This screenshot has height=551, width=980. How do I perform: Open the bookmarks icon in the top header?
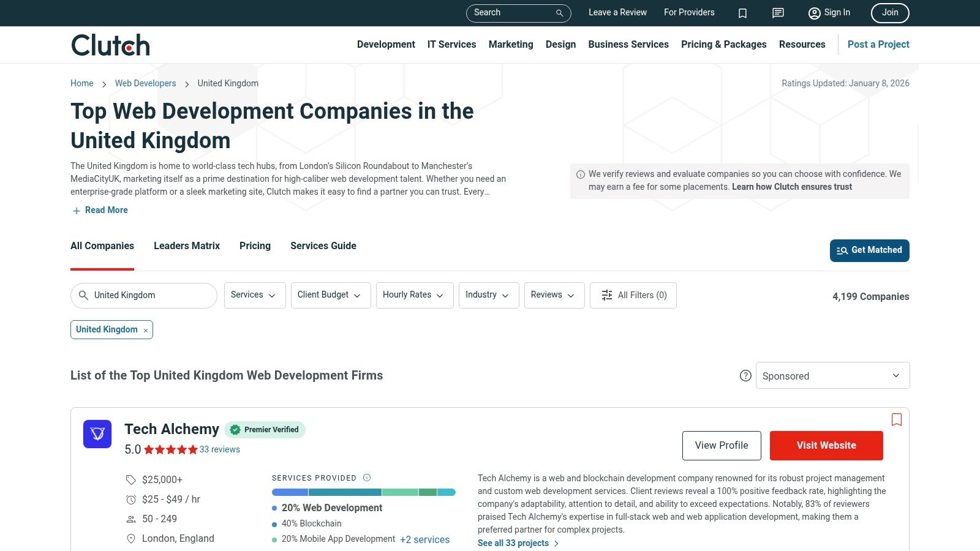(742, 13)
